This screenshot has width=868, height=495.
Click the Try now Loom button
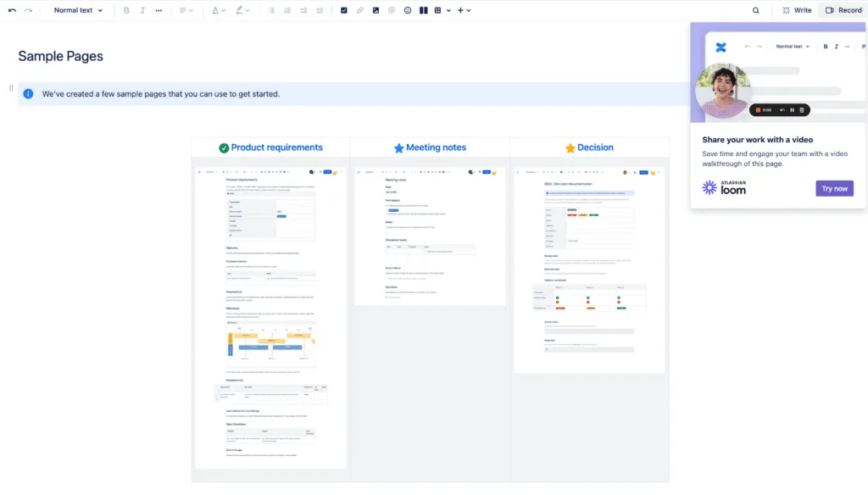834,188
